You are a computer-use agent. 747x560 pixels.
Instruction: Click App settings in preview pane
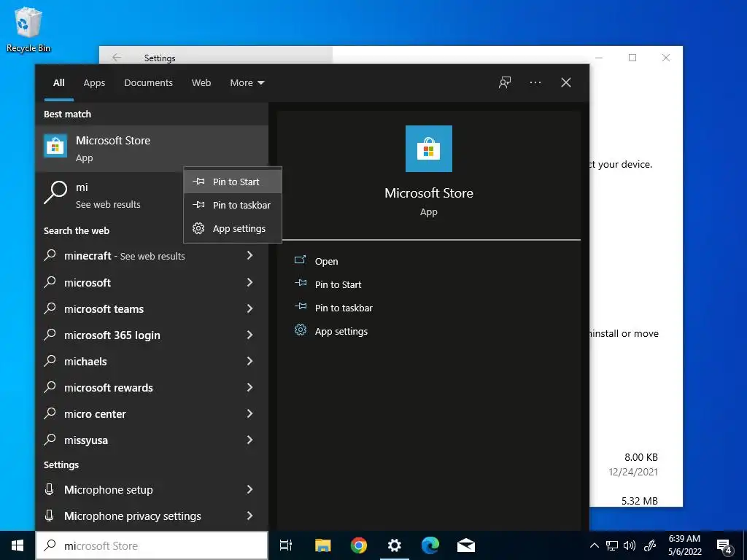341,332
